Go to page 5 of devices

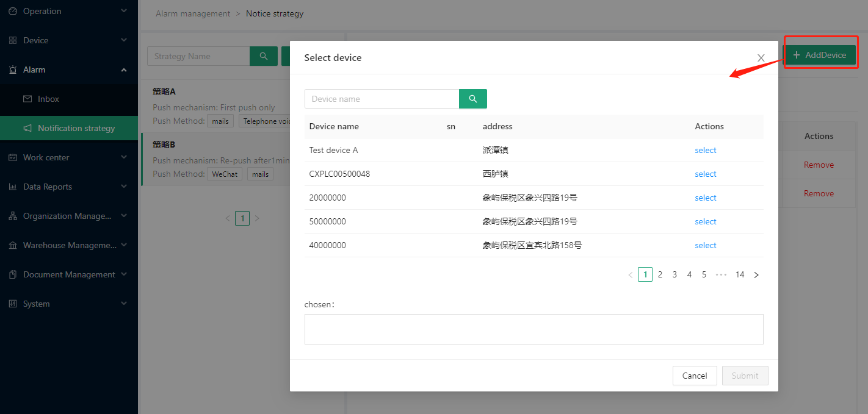tap(704, 275)
